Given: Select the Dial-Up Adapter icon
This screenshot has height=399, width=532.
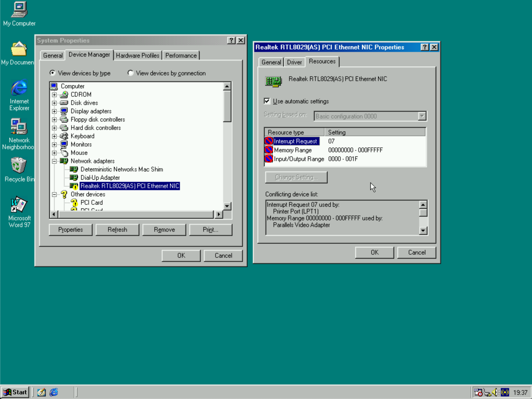Looking at the screenshot, I should pyautogui.click(x=74, y=177).
